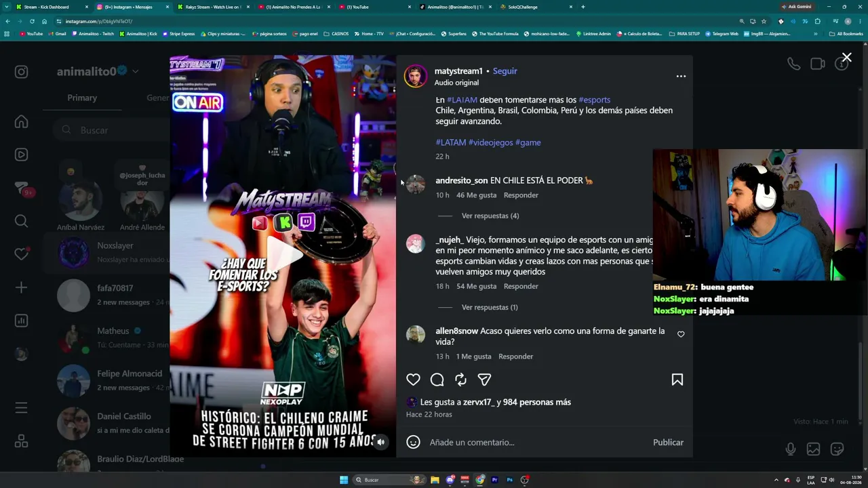Click the Create plus icon in sidebar
868x488 pixels.
tap(22, 287)
